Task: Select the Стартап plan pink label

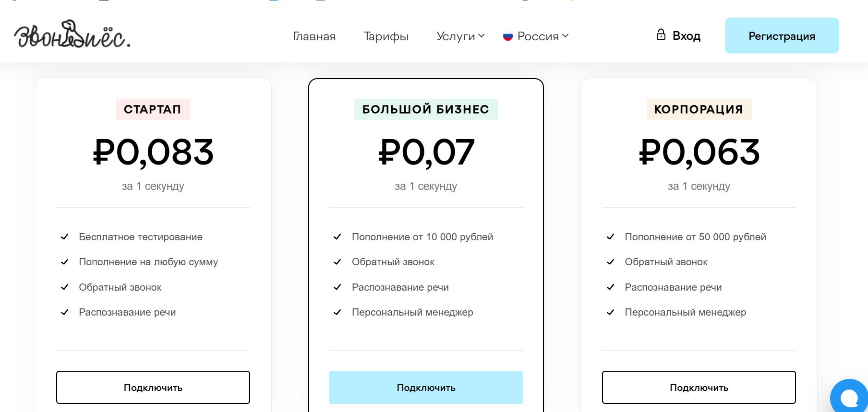Action: [x=153, y=109]
